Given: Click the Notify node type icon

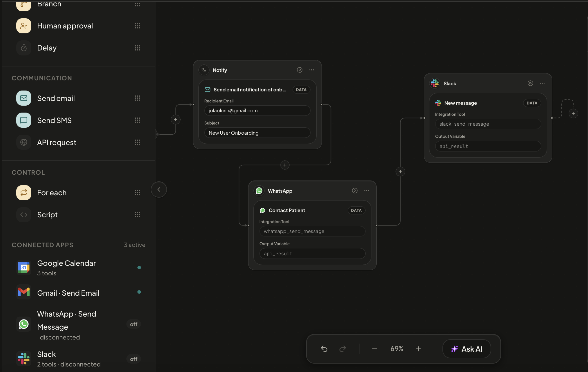Looking at the screenshot, I should 204,70.
